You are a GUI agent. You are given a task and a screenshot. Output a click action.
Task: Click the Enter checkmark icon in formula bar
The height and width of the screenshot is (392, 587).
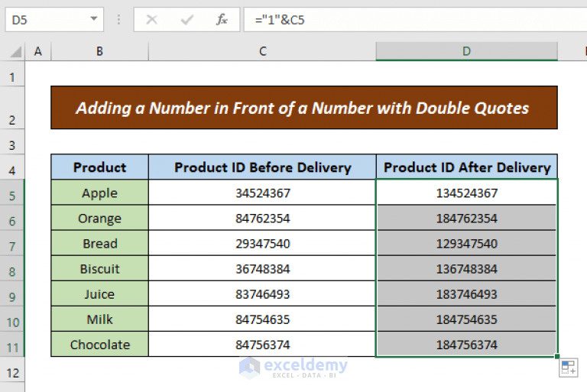[186, 19]
